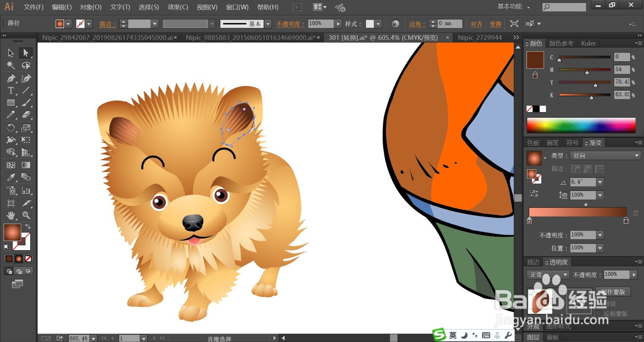
Task: Select the Type tool
Action: pyautogui.click(x=11, y=91)
